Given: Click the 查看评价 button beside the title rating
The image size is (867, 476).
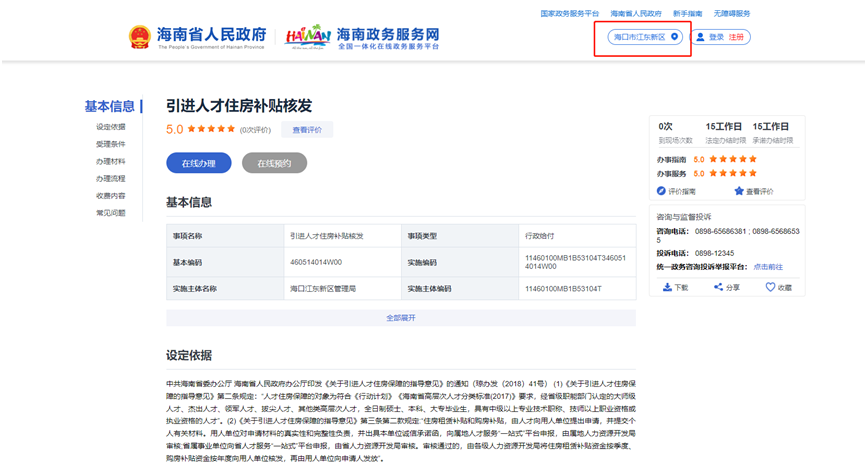Looking at the screenshot, I should pyautogui.click(x=307, y=129).
